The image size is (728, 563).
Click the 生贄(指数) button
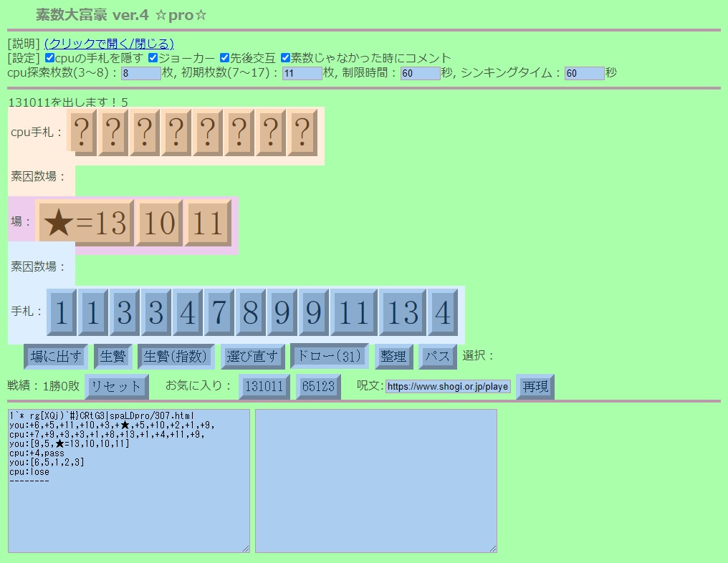point(176,357)
